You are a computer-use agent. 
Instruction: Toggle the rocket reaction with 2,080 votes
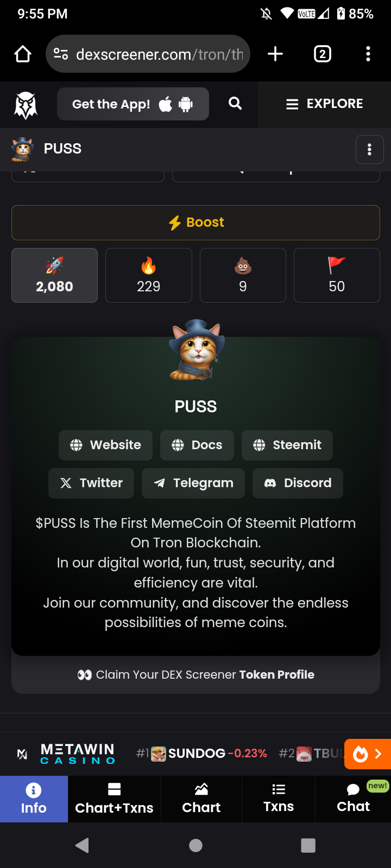pos(54,275)
